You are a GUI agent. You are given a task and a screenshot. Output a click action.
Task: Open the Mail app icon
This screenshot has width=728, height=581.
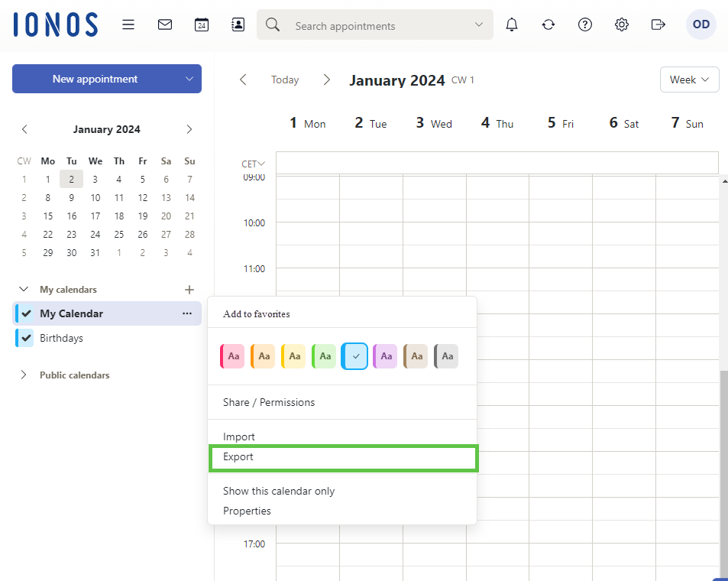165,24
